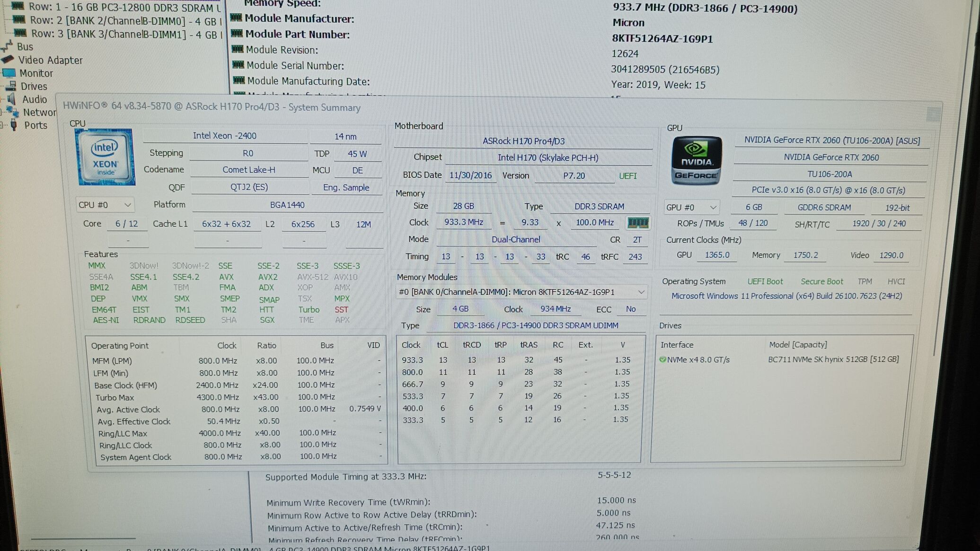Click the BC711 NVMe SK hynix drive entry

(833, 359)
